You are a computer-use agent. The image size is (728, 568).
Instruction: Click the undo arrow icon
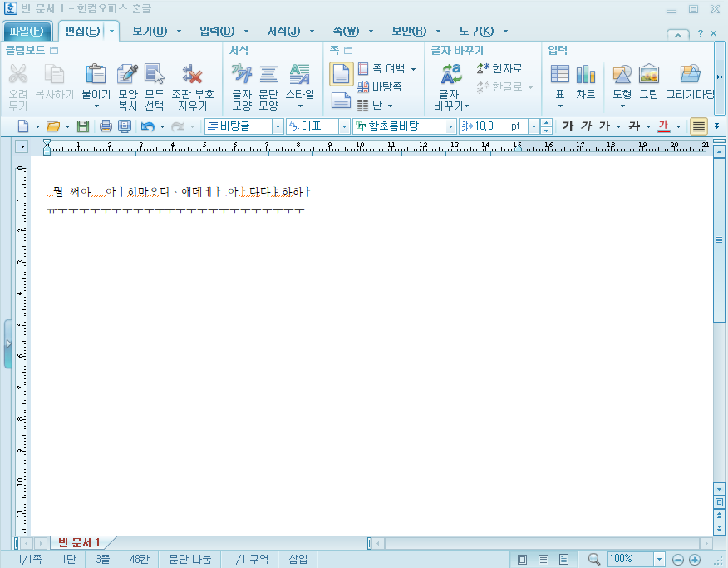pyautogui.click(x=148, y=126)
